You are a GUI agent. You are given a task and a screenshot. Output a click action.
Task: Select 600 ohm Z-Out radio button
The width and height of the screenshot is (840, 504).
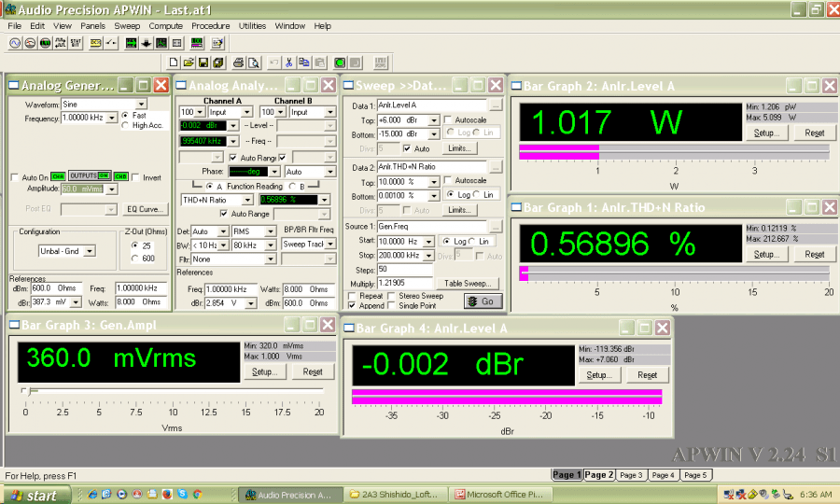click(x=134, y=259)
